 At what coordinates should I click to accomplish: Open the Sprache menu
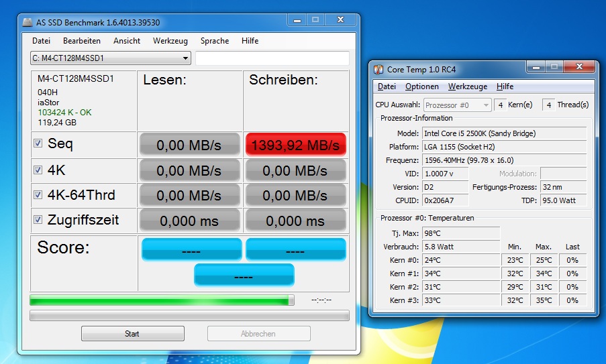pos(215,40)
